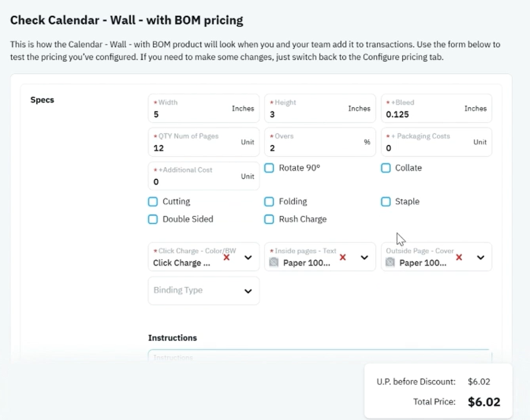The width and height of the screenshot is (530, 420).
Task: Open the Outside Page Cover dropdown chevron
Action: tap(481, 258)
